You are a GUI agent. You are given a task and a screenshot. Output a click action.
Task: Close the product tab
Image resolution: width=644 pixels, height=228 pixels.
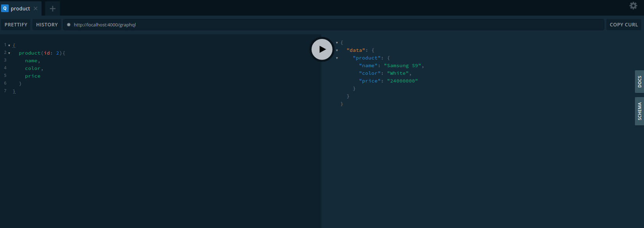[x=36, y=9]
